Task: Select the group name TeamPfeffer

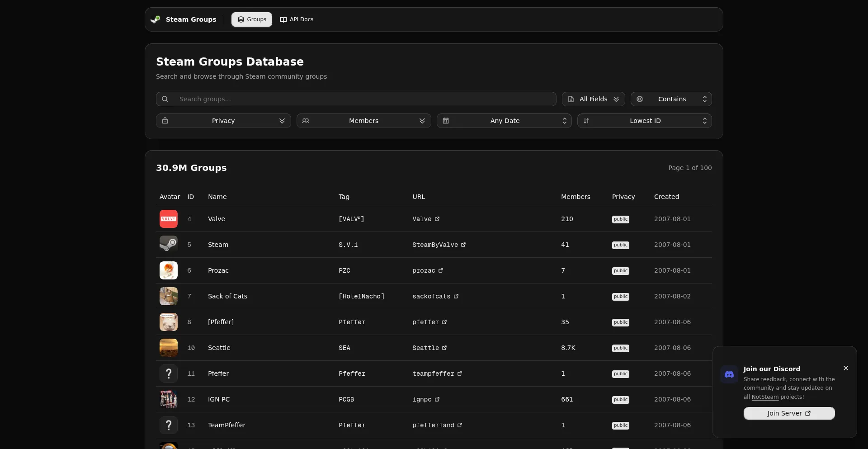Action: pyautogui.click(x=226, y=425)
